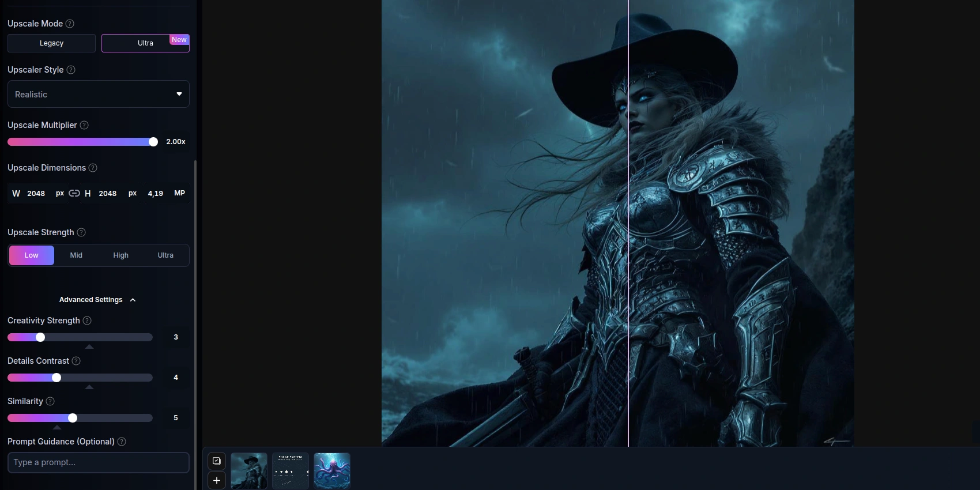The width and height of the screenshot is (980, 490).
Task: Click the Upscaler Style help icon
Action: click(x=71, y=70)
